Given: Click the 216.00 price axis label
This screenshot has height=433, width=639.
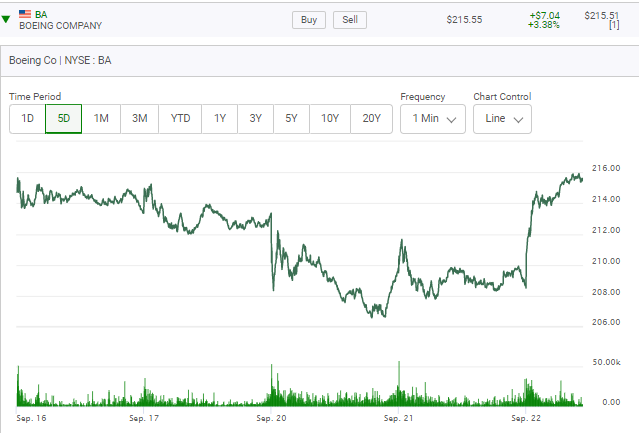Looking at the screenshot, I should tap(606, 168).
